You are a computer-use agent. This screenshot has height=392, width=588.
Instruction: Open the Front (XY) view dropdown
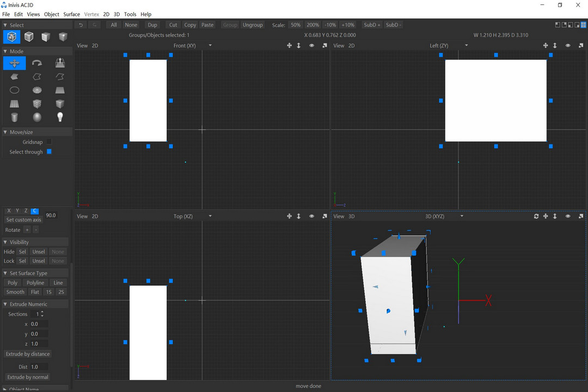(x=210, y=46)
